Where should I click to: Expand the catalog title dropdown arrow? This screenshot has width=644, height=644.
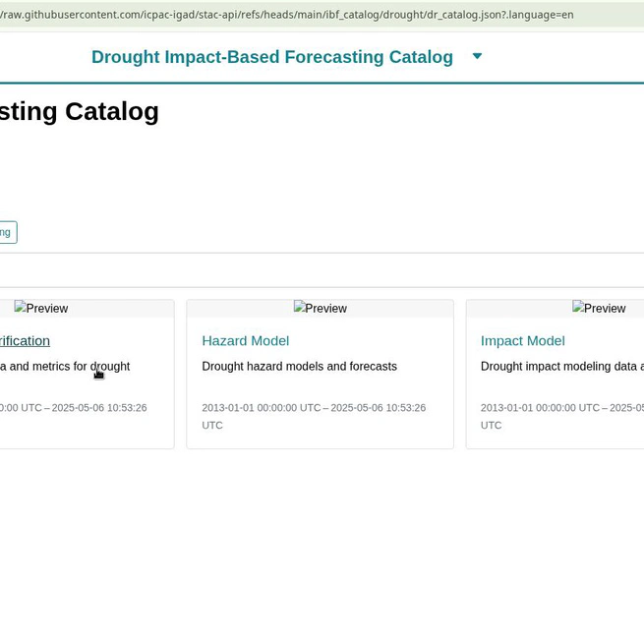click(x=477, y=56)
